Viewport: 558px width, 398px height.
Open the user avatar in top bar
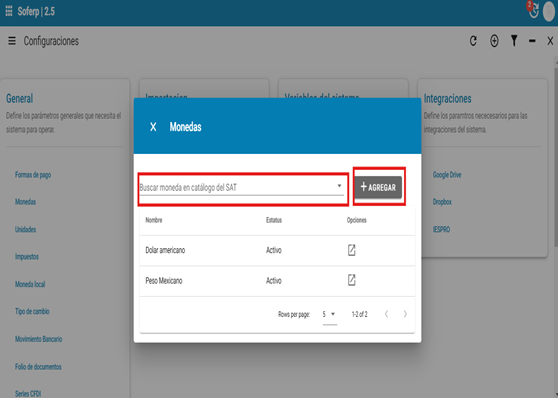coord(549,12)
